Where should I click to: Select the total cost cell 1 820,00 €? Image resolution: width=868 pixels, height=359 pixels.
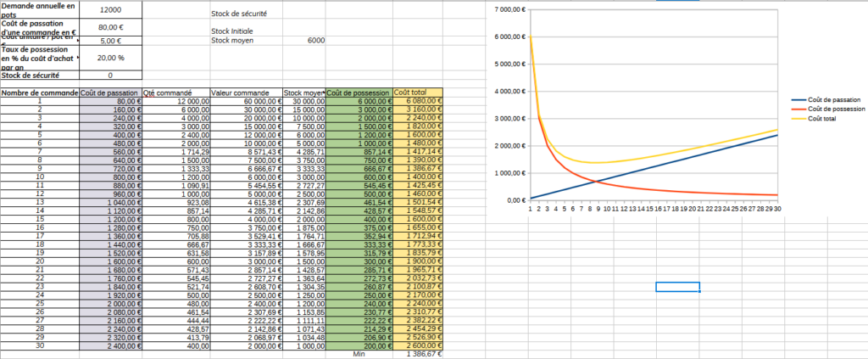pos(418,126)
